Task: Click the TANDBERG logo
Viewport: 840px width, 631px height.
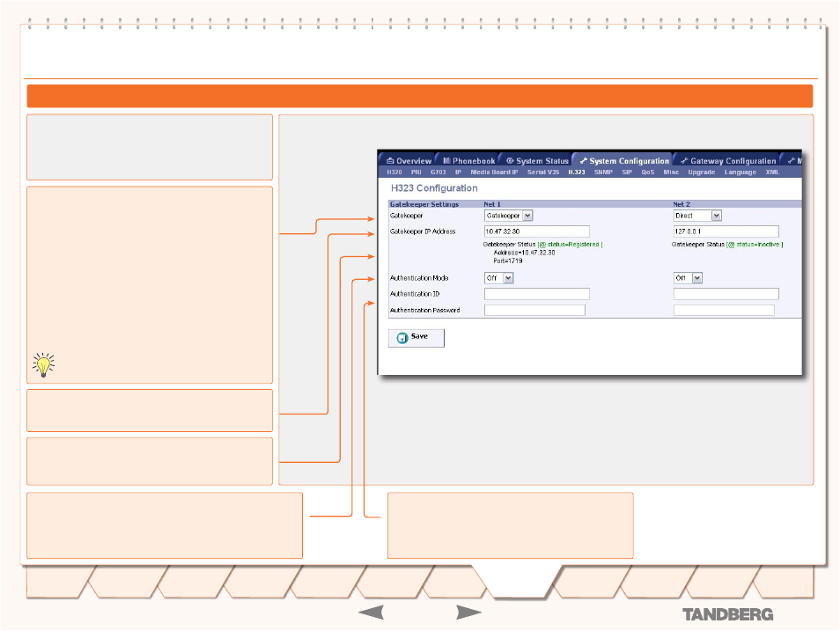Action: coord(727,615)
